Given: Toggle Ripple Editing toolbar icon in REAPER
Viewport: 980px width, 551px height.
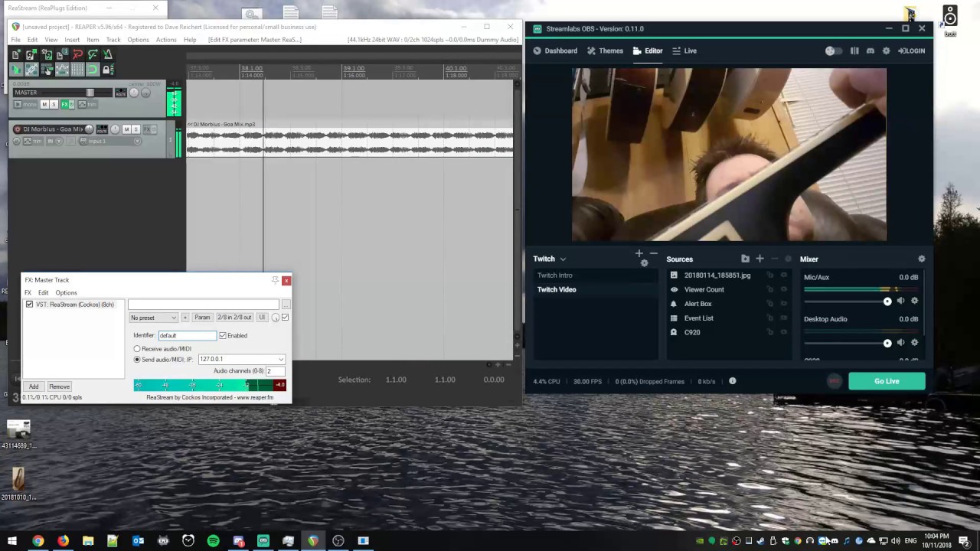Looking at the screenshot, I should [47, 70].
